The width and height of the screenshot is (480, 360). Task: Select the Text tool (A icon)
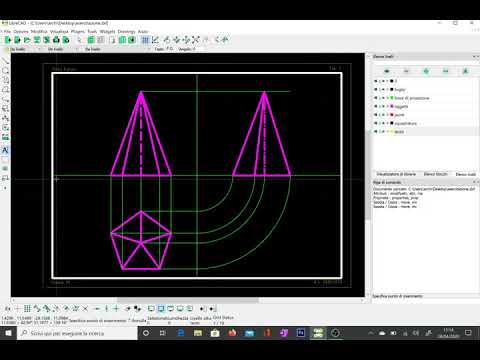pos(5,150)
